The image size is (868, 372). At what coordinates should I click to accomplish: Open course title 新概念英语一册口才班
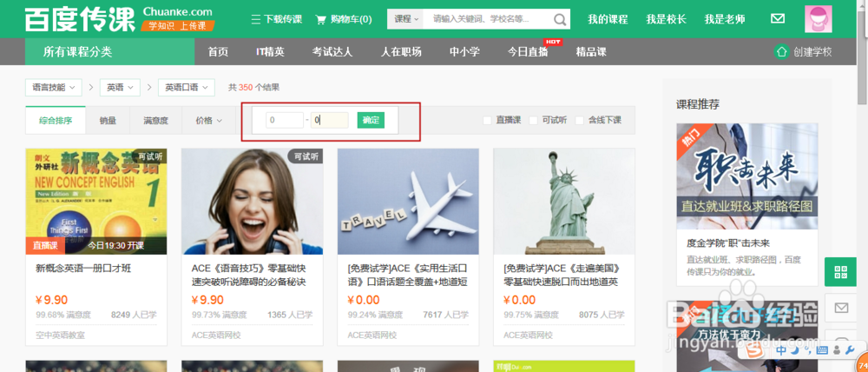[83, 269]
